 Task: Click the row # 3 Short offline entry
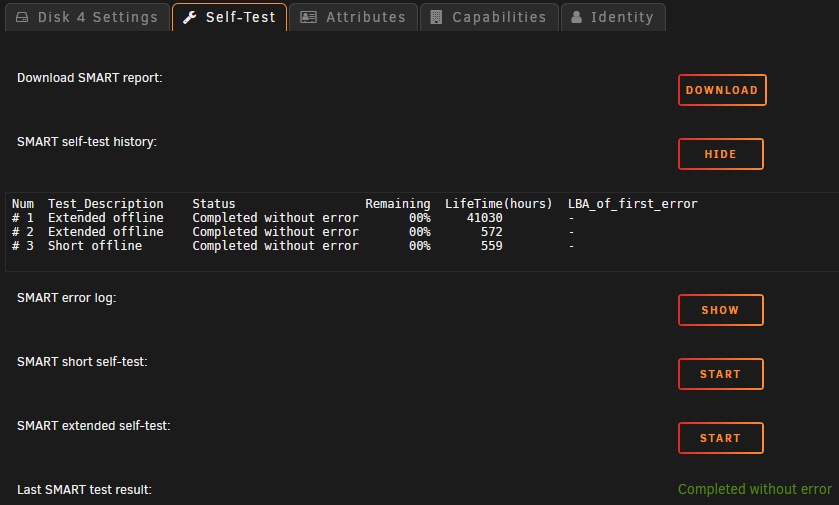(293, 246)
